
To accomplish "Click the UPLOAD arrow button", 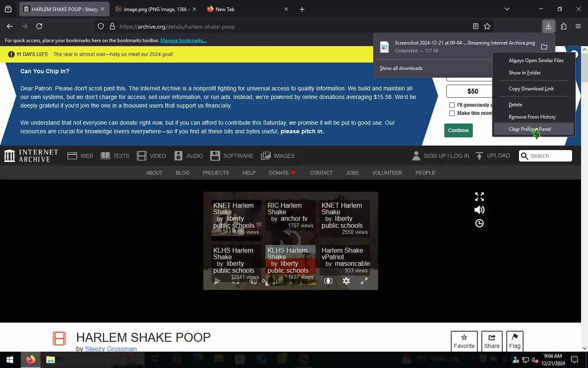I will coord(493,155).
